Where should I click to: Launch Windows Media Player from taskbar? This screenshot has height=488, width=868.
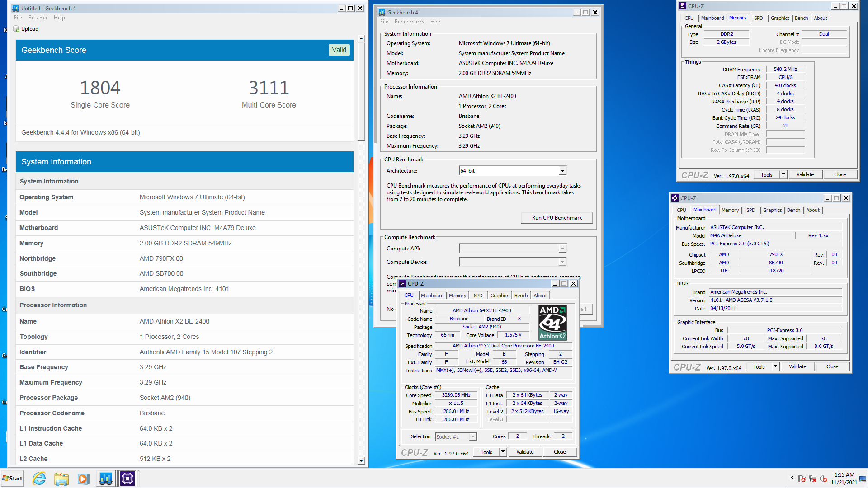pos(83,479)
